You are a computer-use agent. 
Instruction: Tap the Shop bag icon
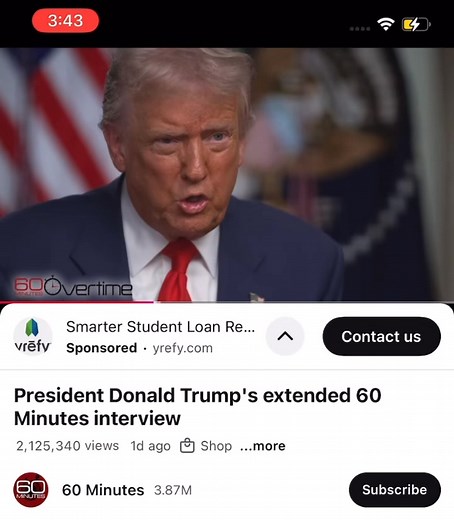(x=187, y=446)
